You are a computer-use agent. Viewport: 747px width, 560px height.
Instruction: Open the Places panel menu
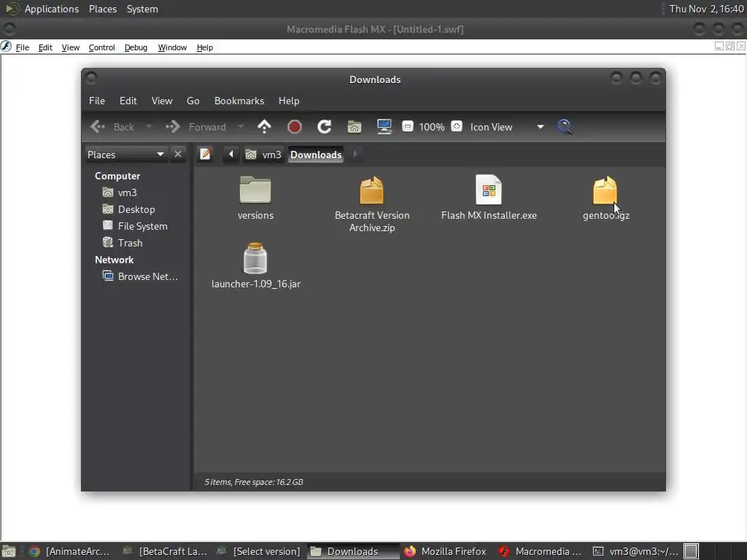[x=102, y=9]
